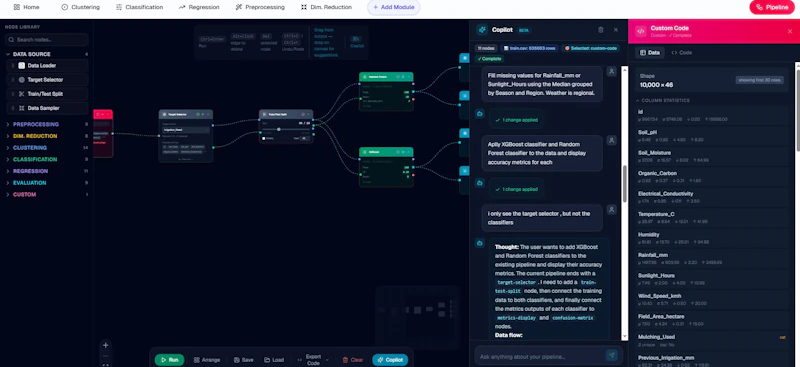Open the Dim. Reduction module tab
The image size is (800, 367).
coord(326,7)
